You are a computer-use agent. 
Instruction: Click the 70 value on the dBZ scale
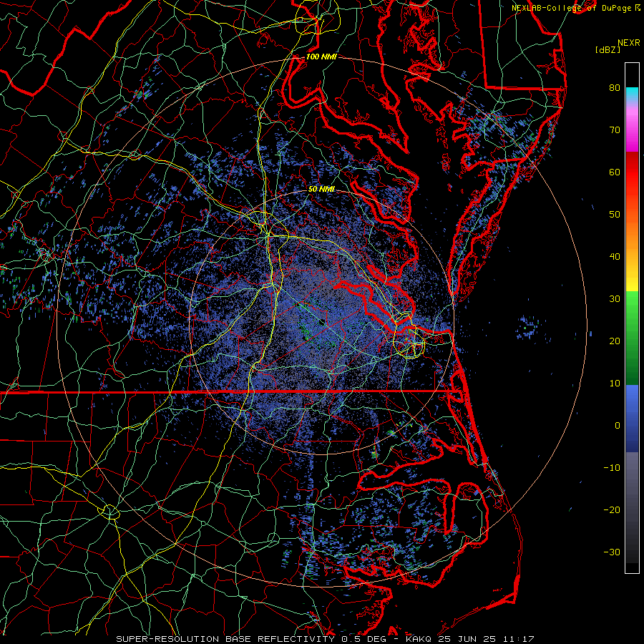[x=615, y=130]
